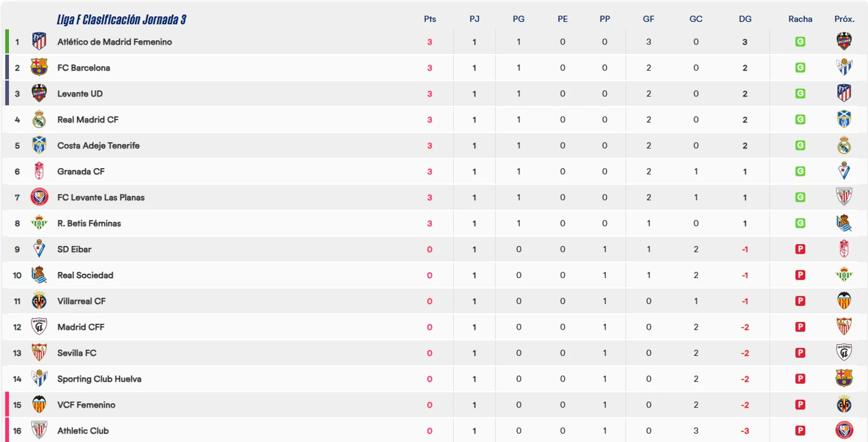Click the green G streak badge for Levante UD
Viewport: 868px width, 442px height.
coord(800,93)
